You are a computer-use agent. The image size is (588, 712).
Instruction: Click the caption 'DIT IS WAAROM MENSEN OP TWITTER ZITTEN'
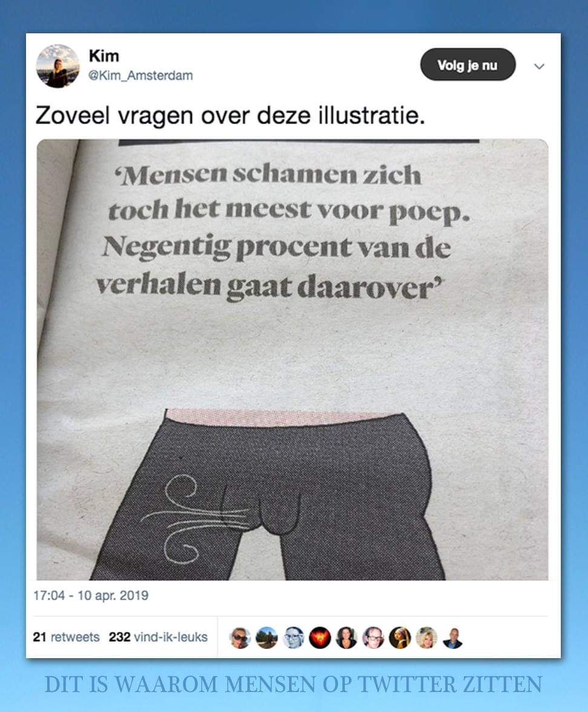tap(293, 684)
